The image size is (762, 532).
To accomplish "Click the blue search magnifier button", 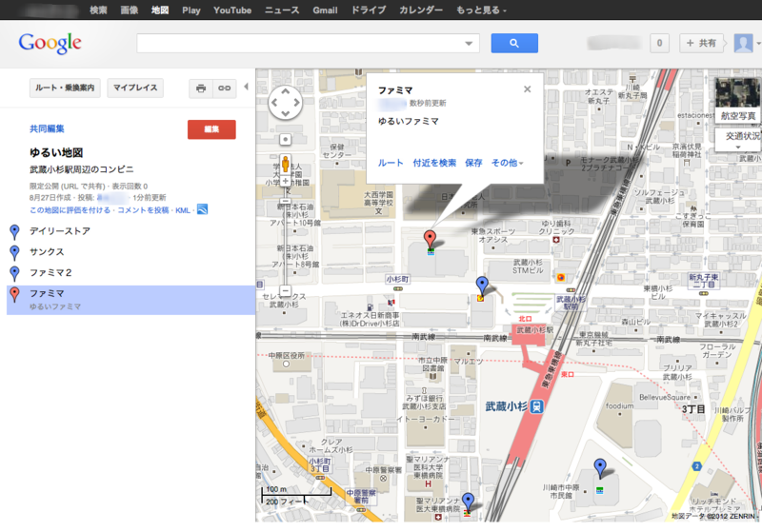I will point(514,43).
